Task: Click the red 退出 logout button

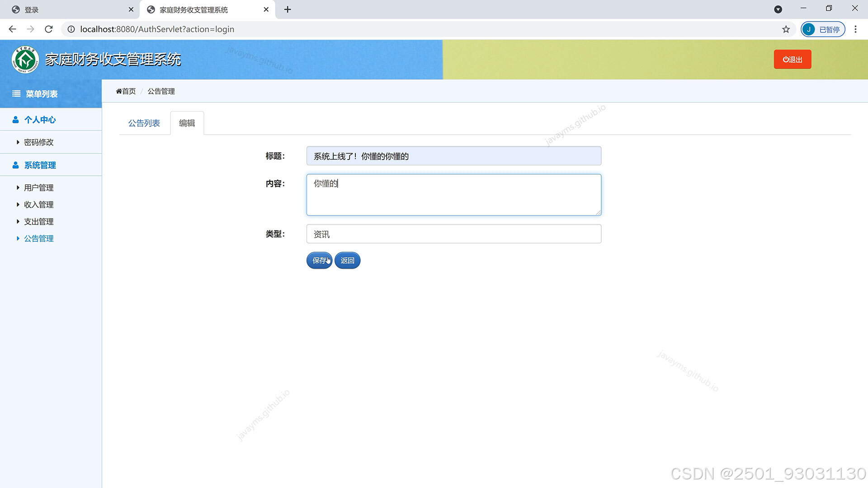Action: tap(793, 59)
